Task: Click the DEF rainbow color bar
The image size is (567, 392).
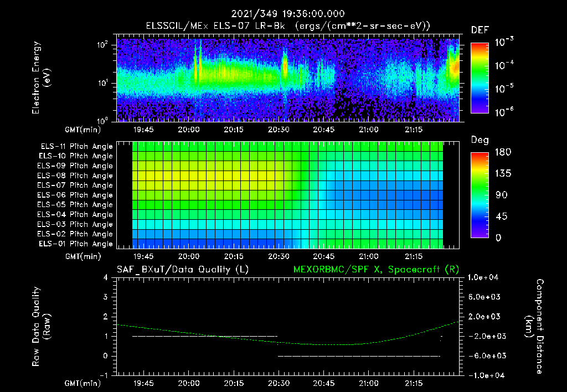Action: [x=480, y=78]
